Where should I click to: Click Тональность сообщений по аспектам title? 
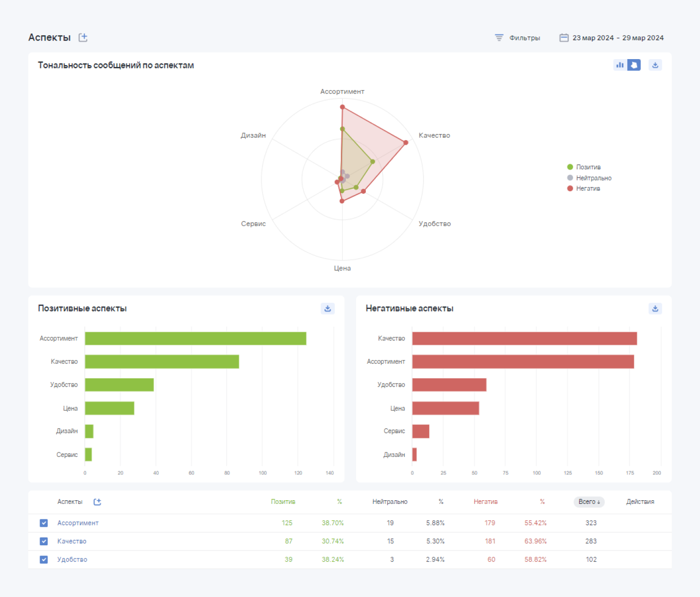coord(116,65)
